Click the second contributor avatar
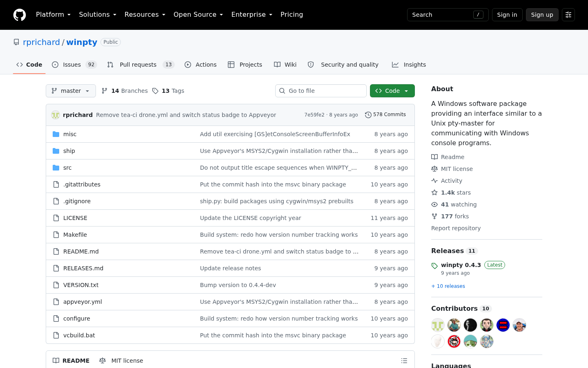 tap(454, 325)
